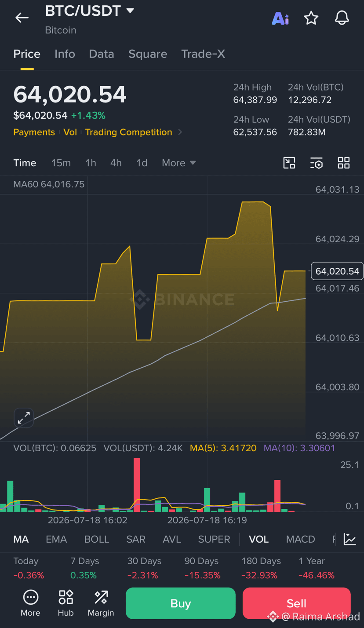Image resolution: width=364 pixels, height=628 pixels.
Task: Select the 4h interval
Action: 116,163
